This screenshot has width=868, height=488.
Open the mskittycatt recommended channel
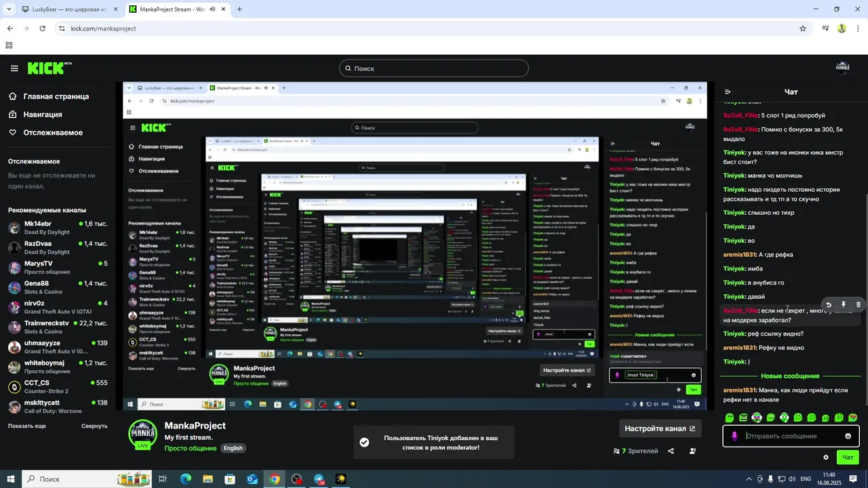tap(58, 407)
